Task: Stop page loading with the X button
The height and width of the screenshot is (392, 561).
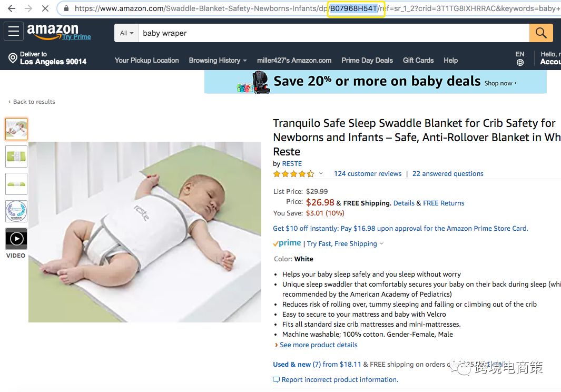Action: click(46, 8)
